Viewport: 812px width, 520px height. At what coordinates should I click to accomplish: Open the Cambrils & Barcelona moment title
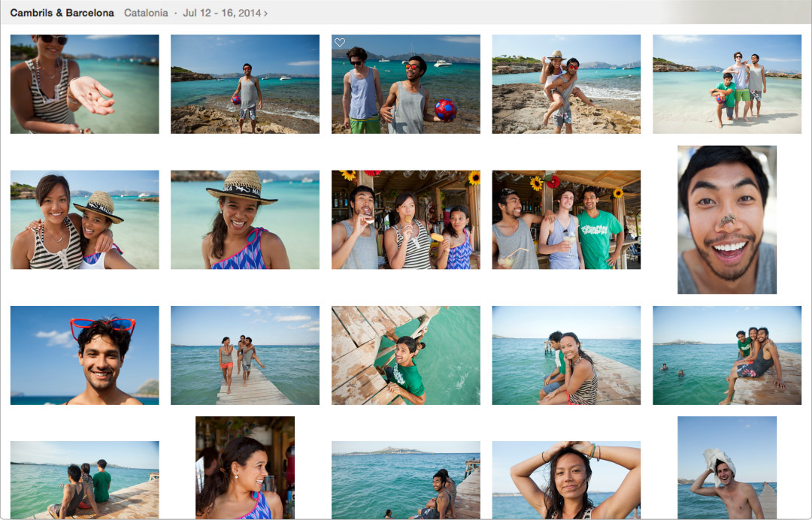point(62,13)
